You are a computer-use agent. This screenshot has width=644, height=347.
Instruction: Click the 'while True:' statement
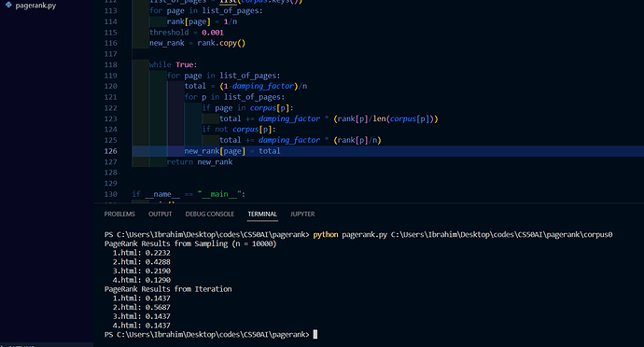pos(173,65)
